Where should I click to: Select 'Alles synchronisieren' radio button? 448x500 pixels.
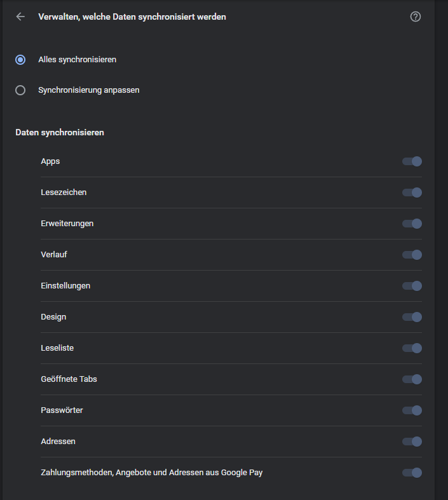(x=20, y=60)
